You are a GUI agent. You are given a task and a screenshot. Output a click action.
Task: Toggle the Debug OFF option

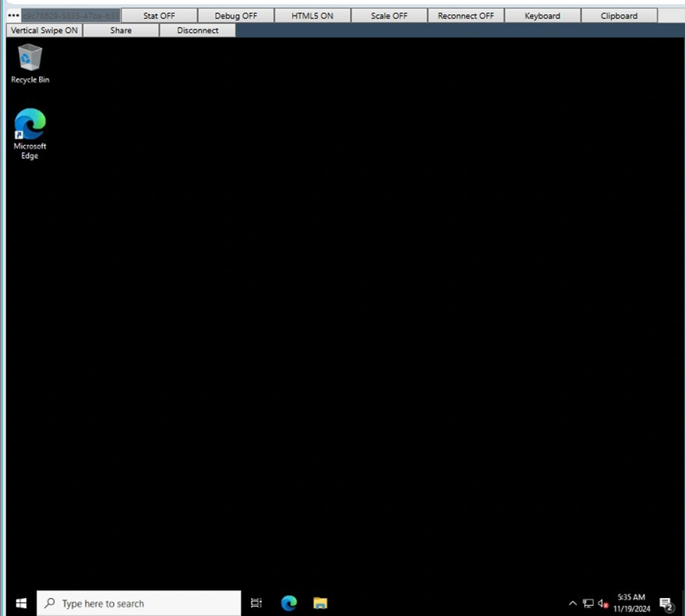click(x=235, y=16)
